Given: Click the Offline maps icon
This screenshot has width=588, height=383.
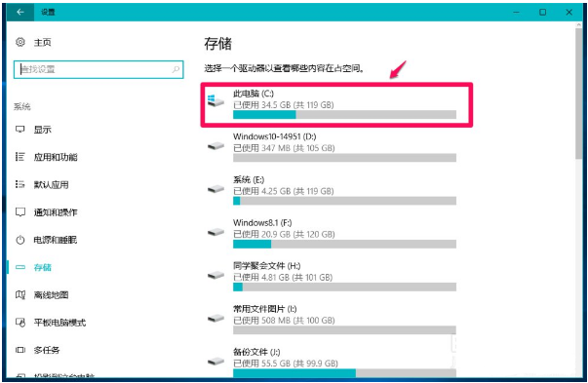Looking at the screenshot, I should tap(20, 295).
